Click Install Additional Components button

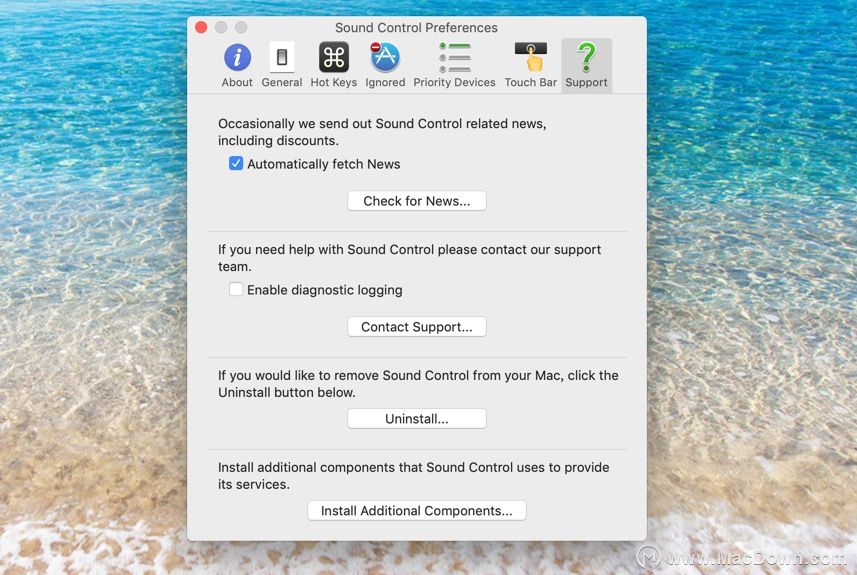(x=416, y=511)
